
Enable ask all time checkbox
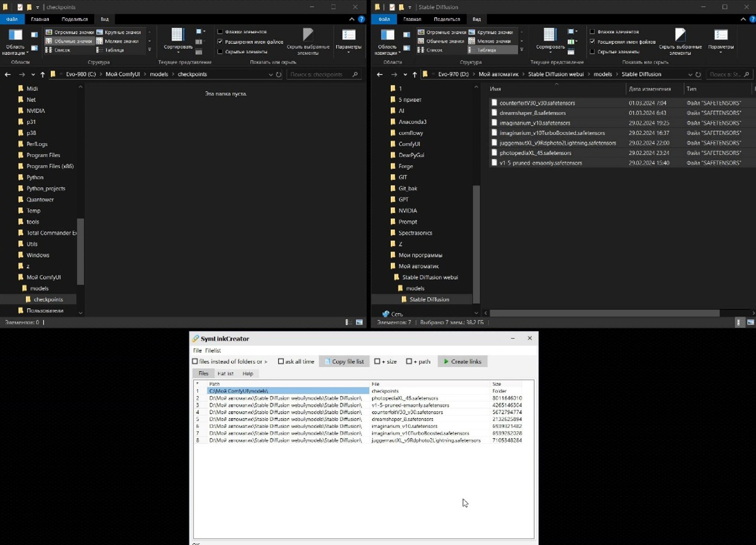point(281,361)
